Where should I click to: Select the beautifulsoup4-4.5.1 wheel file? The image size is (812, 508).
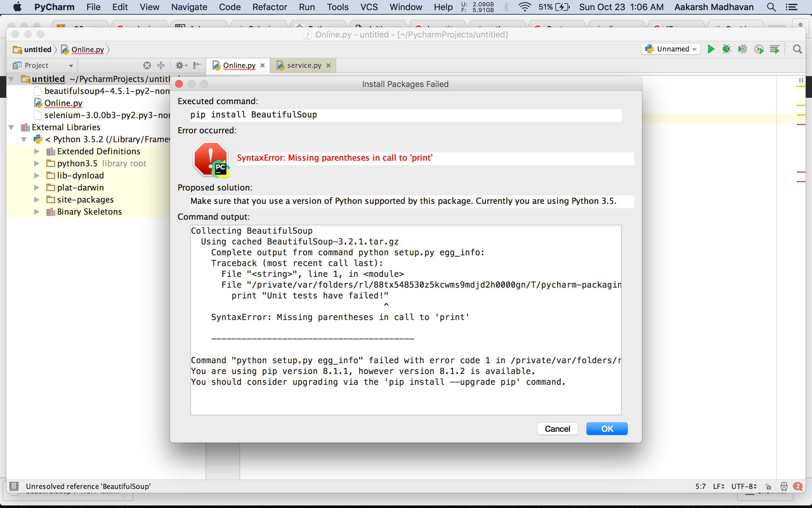pyautogui.click(x=102, y=91)
